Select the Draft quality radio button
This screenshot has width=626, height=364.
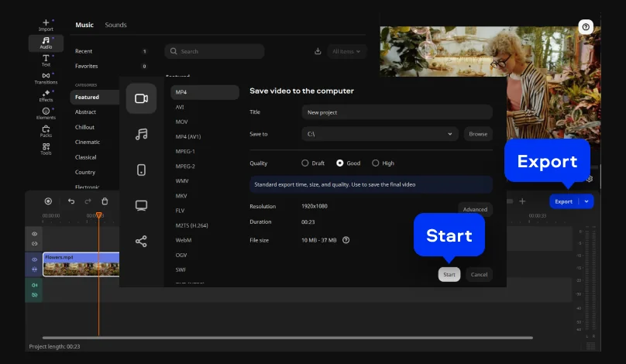point(304,163)
